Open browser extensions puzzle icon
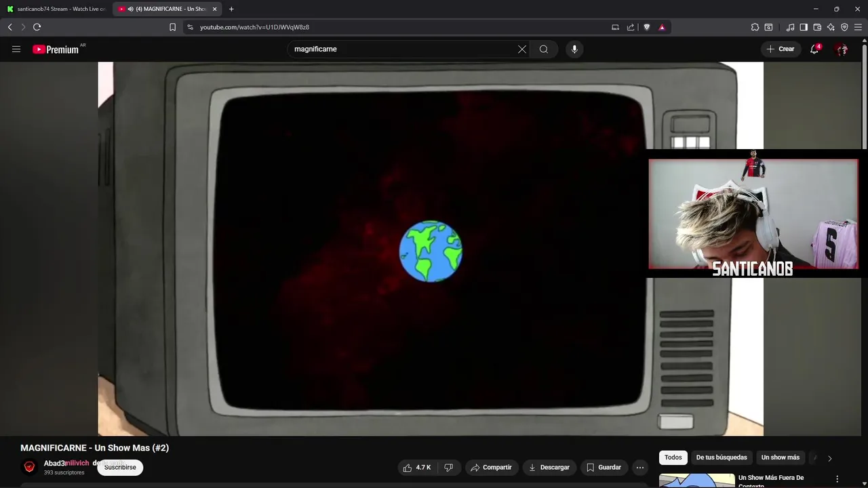 [x=755, y=27]
